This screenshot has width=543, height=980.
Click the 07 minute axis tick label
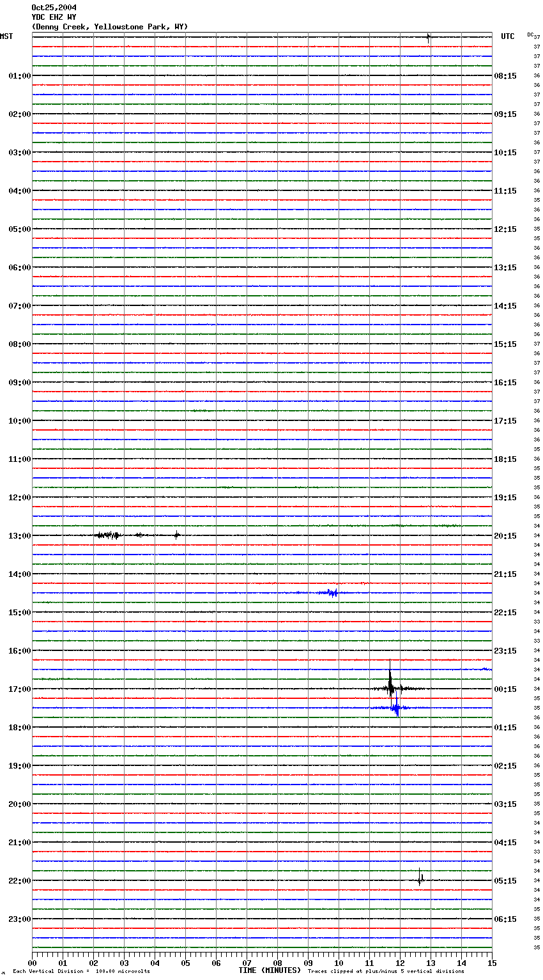coord(247,963)
